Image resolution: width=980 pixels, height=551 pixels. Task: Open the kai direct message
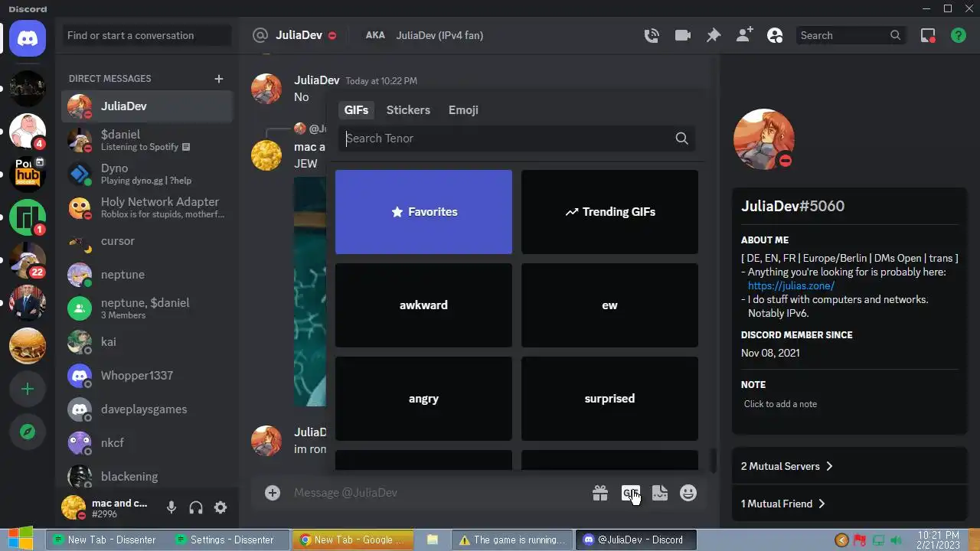(147, 342)
